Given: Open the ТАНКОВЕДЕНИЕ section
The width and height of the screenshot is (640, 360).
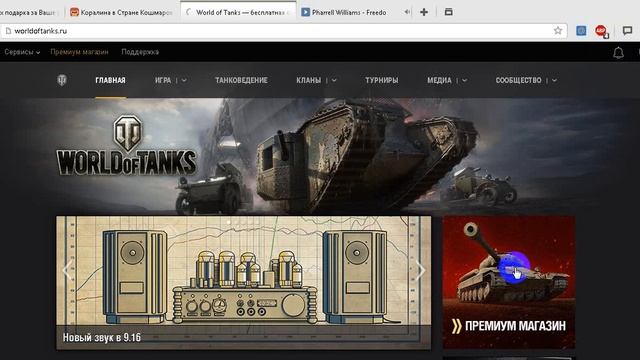Looking at the screenshot, I should pyautogui.click(x=241, y=80).
